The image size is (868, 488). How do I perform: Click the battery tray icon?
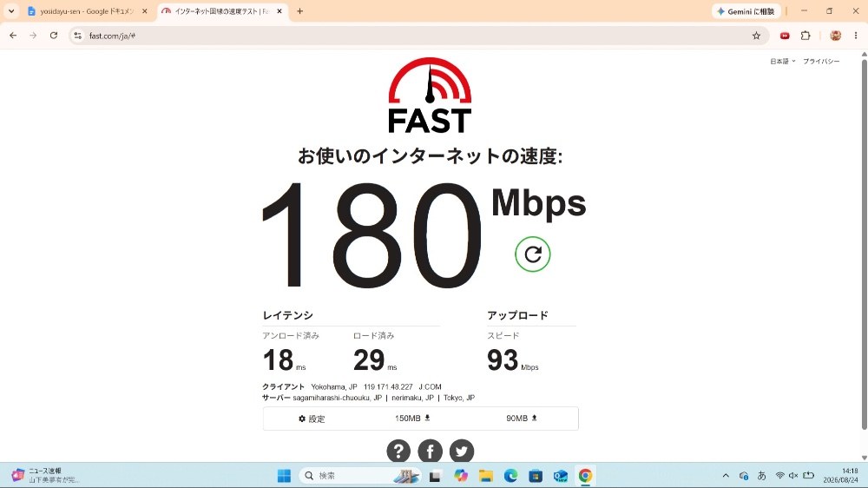(x=809, y=475)
